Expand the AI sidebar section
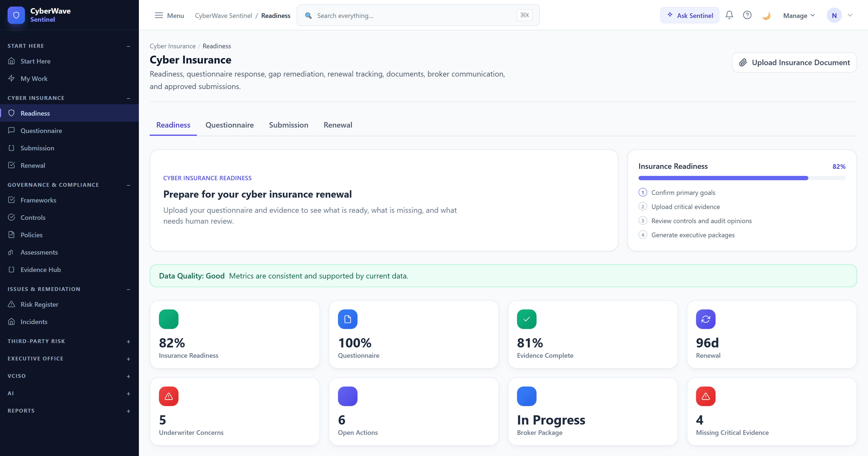The width and height of the screenshot is (868, 456). click(x=128, y=394)
